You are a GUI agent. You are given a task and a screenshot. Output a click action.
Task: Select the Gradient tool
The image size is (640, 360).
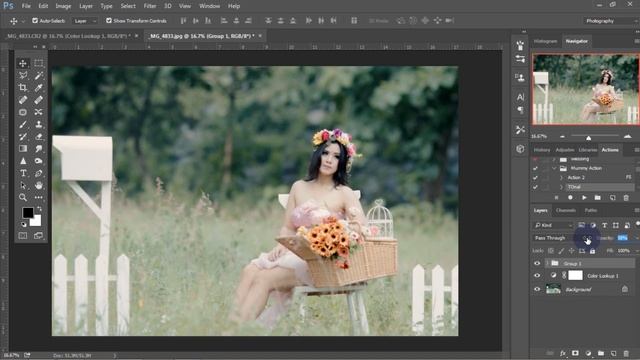click(x=23, y=149)
